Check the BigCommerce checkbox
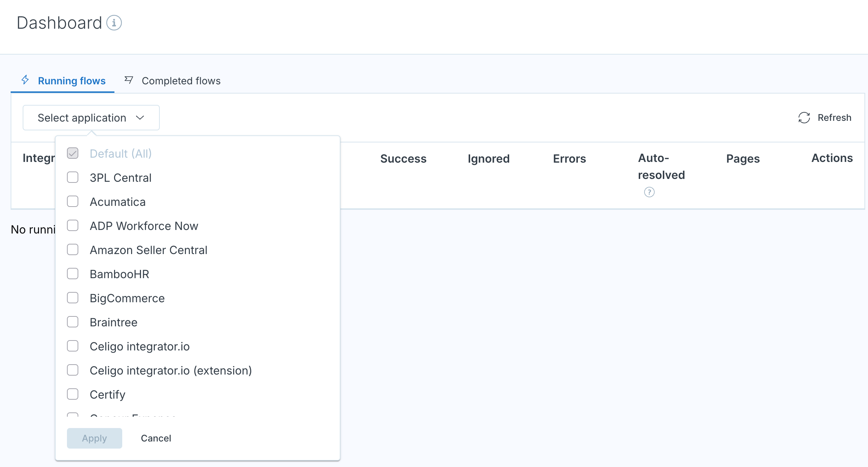The height and width of the screenshot is (467, 868). click(x=73, y=298)
